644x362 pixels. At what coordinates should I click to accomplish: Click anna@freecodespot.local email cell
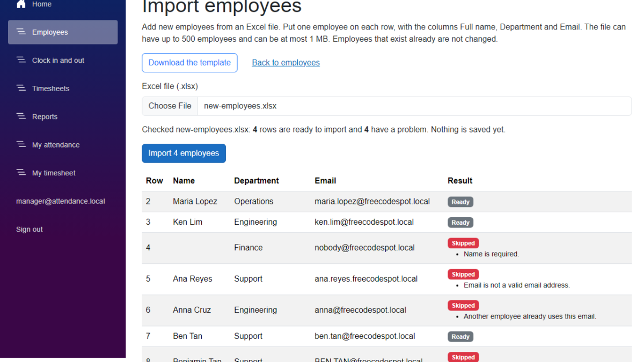[360, 310]
